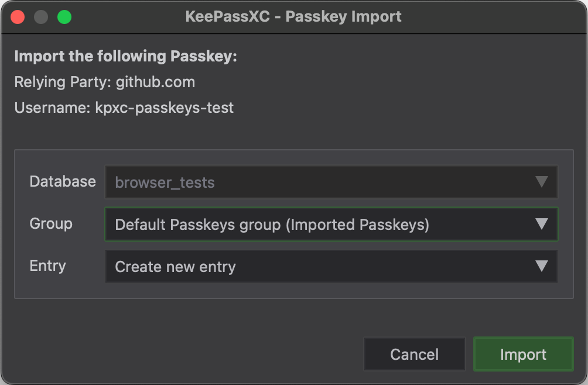
Task: Click the Entry field label
Action: click(x=47, y=266)
